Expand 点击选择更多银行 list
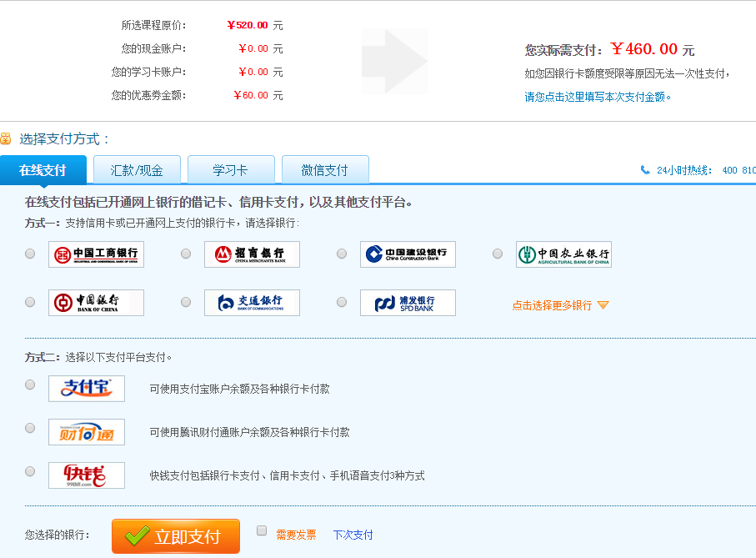The image size is (756, 558). coord(560,305)
